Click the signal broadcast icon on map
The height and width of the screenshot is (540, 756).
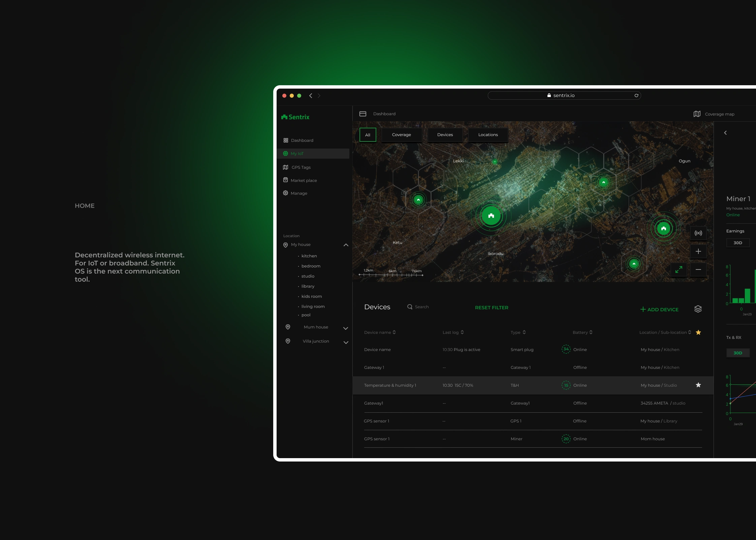point(698,233)
